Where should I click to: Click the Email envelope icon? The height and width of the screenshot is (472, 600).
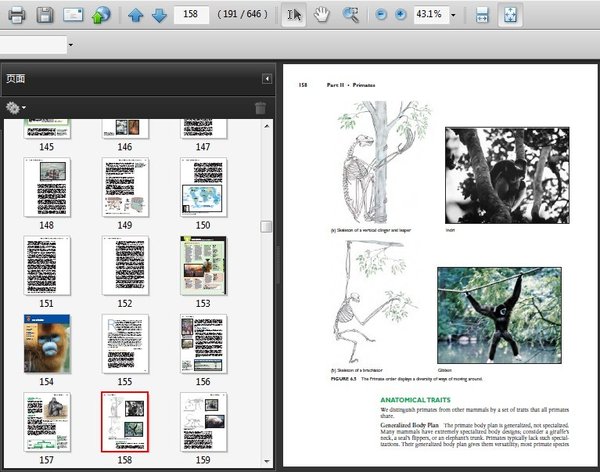pyautogui.click(x=73, y=15)
